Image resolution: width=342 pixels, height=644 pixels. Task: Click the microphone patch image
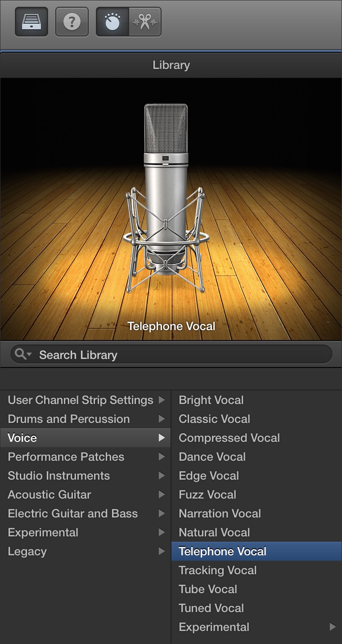tap(166, 198)
